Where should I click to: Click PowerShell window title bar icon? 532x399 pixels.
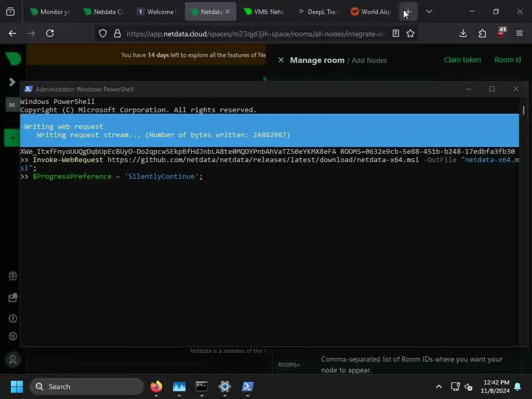pyautogui.click(x=29, y=89)
